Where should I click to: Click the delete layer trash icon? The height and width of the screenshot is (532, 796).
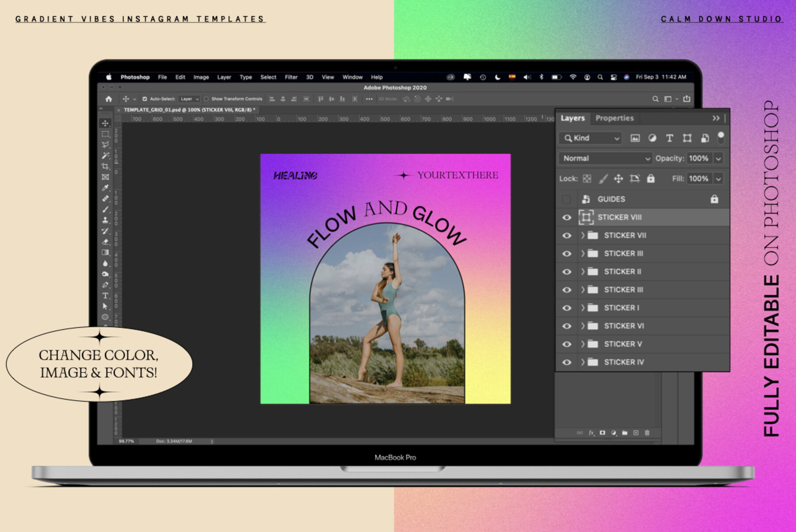(647, 433)
